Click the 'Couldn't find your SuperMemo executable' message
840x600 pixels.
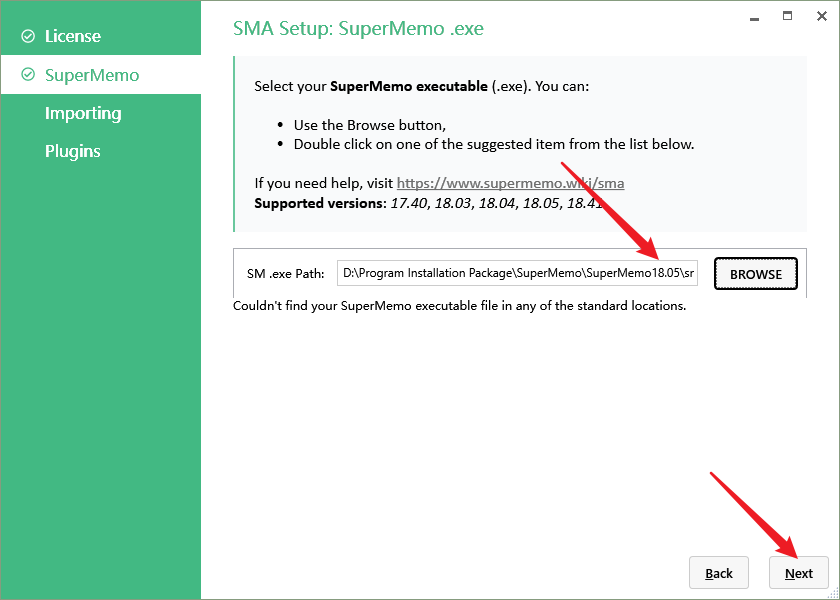[x=459, y=306]
